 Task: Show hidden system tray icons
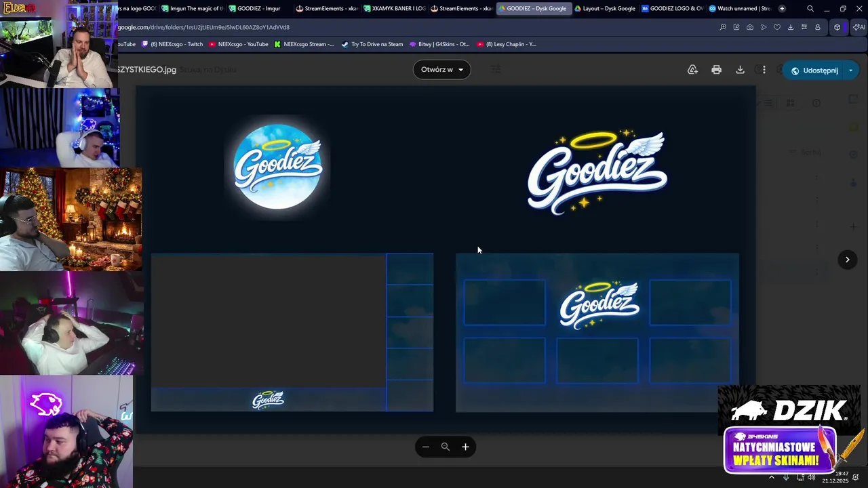pos(771,477)
